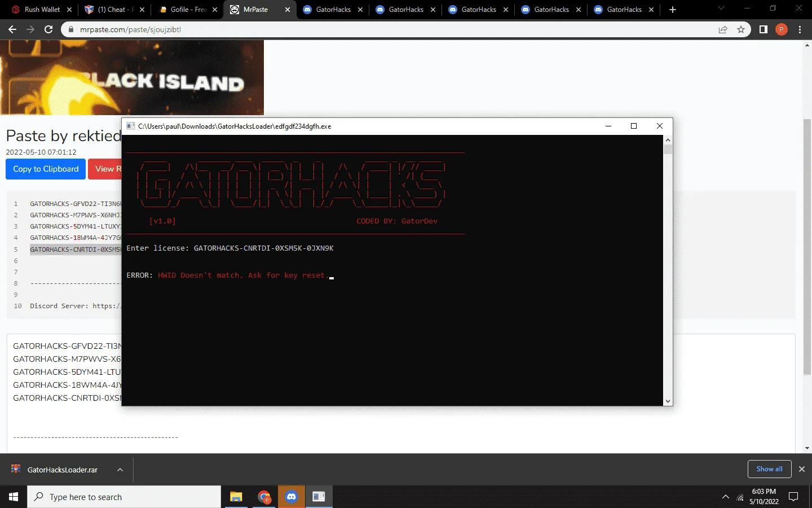The height and width of the screenshot is (508, 812).
Task: Show hidden system tray icons
Action: [x=725, y=497]
